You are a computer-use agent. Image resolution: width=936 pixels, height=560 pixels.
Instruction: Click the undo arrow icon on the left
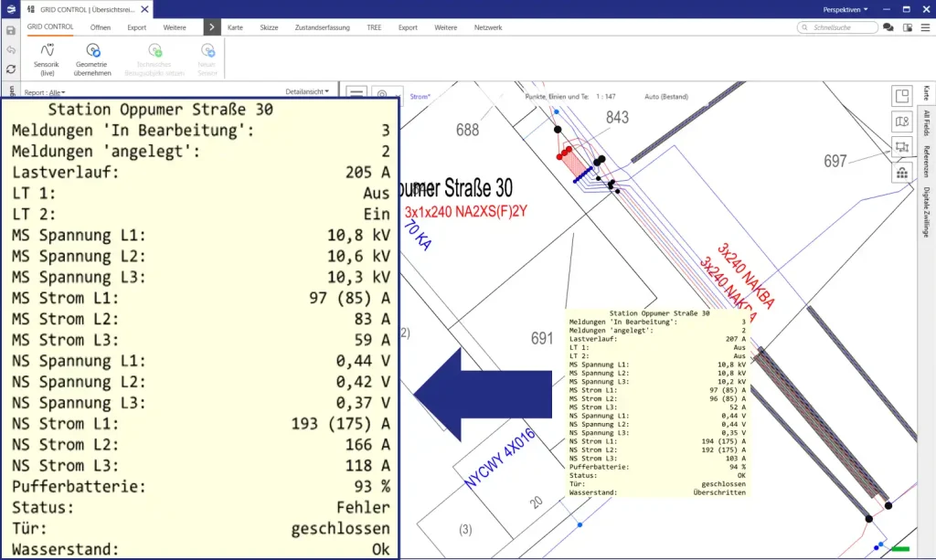(x=11, y=48)
